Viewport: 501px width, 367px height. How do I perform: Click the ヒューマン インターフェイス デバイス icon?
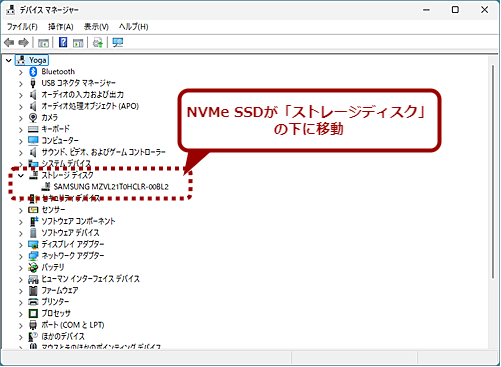pos(33,279)
